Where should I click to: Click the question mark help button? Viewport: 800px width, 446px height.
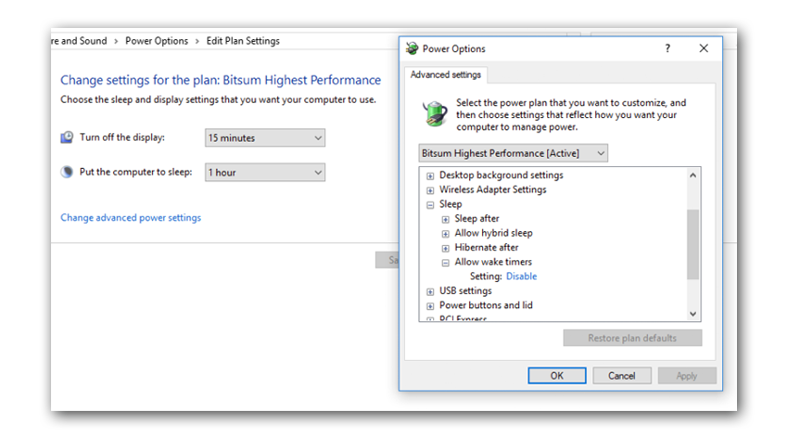click(667, 48)
